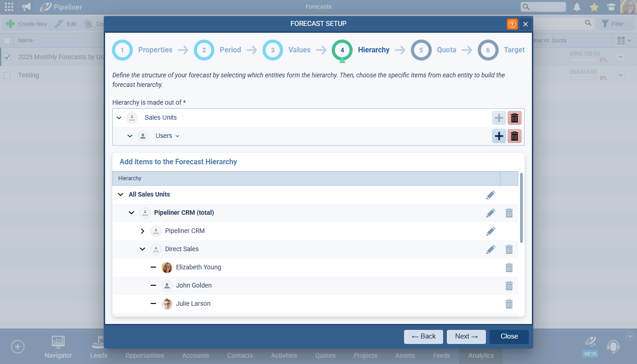
Task: Add a level below Users entity
Action: pyautogui.click(x=499, y=136)
